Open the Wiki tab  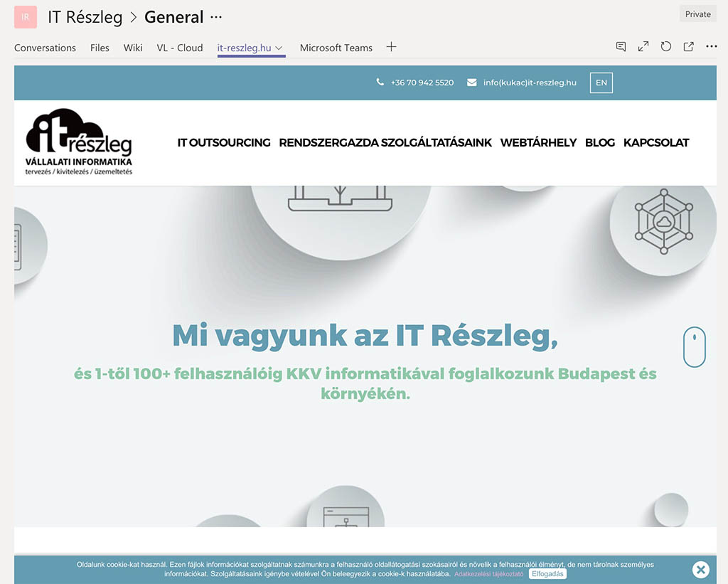coord(133,48)
